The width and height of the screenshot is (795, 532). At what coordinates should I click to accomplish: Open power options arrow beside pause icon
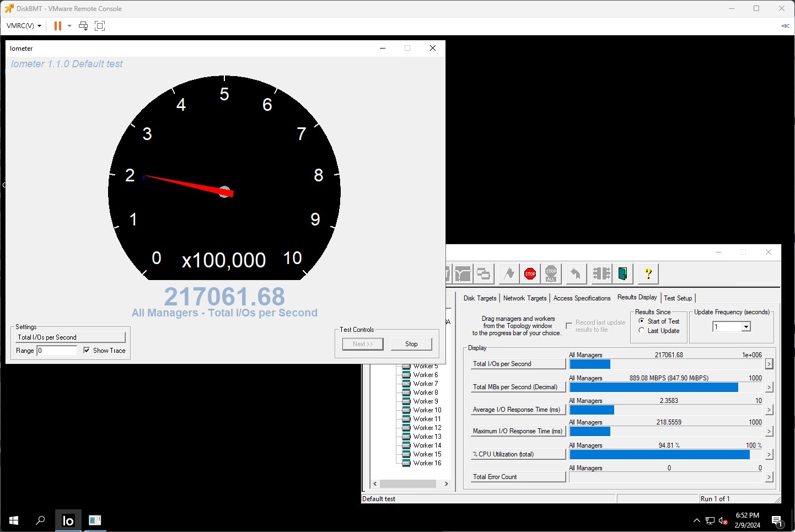pyautogui.click(x=69, y=26)
